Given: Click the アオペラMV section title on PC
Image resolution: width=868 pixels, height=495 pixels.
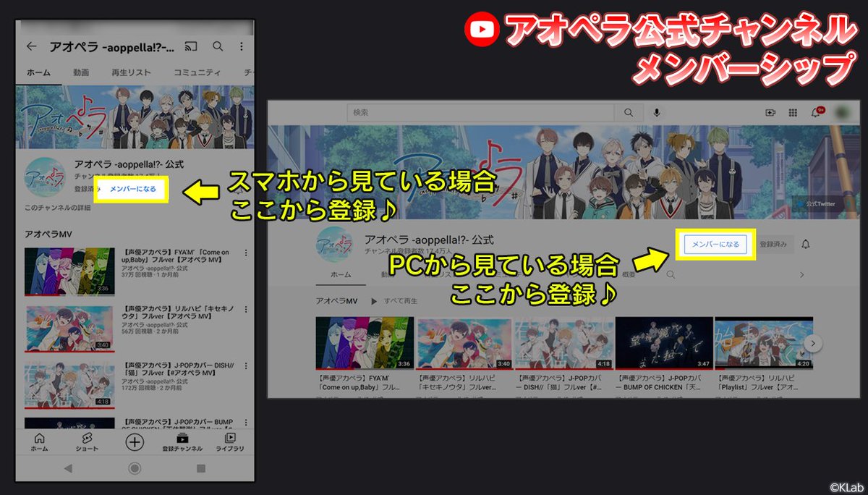Looking at the screenshot, I should (x=338, y=300).
